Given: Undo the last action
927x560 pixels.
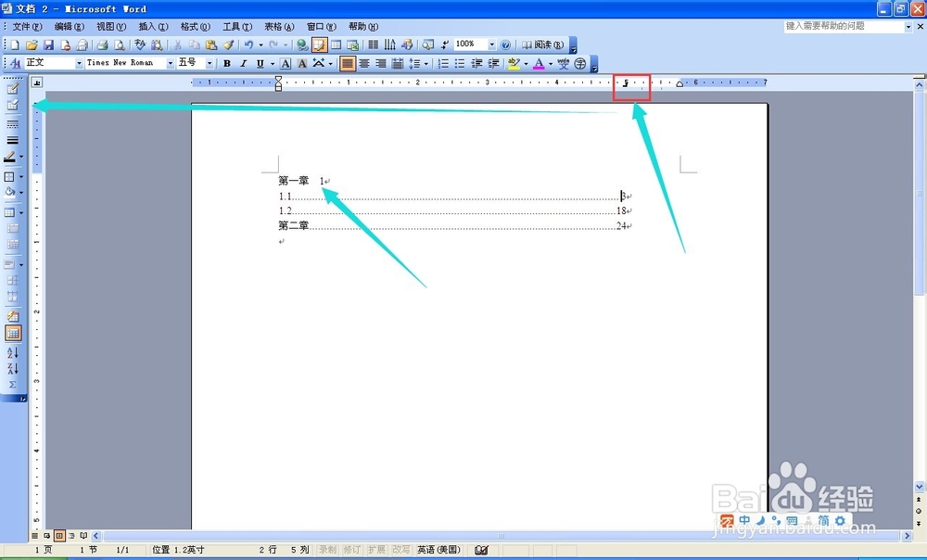Looking at the screenshot, I should [248, 45].
